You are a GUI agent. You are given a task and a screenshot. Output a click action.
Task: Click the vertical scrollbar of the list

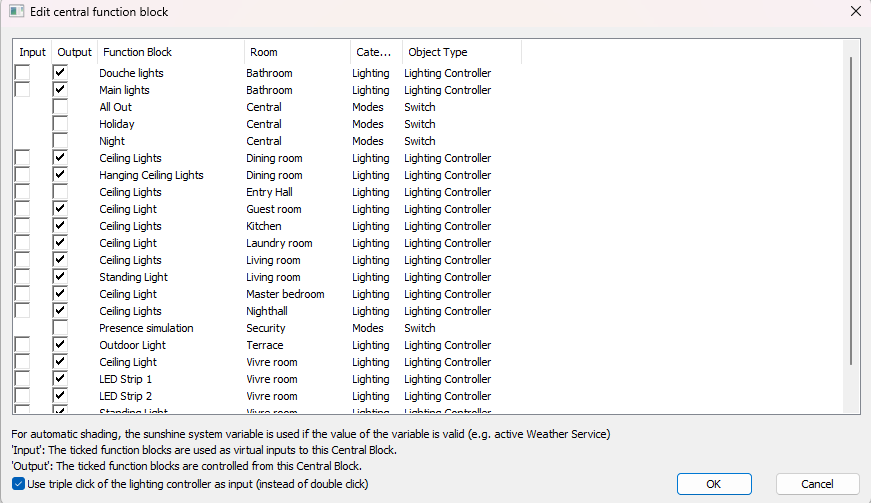851,210
